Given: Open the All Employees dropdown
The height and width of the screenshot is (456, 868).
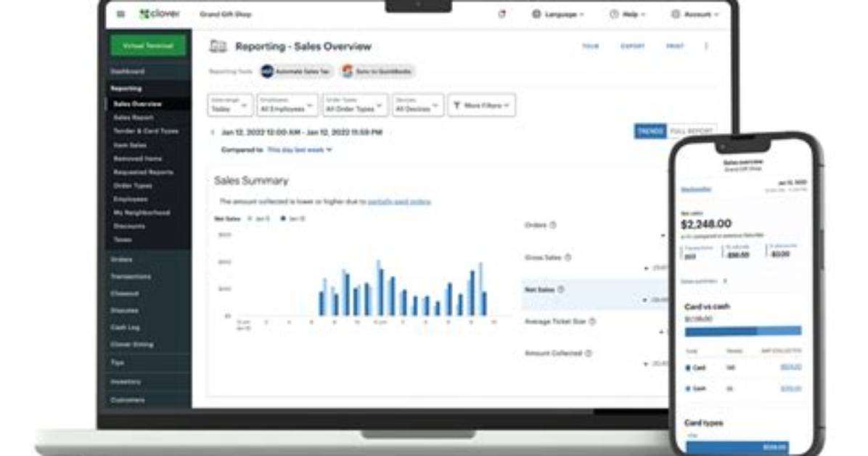Looking at the screenshot, I should [287, 105].
